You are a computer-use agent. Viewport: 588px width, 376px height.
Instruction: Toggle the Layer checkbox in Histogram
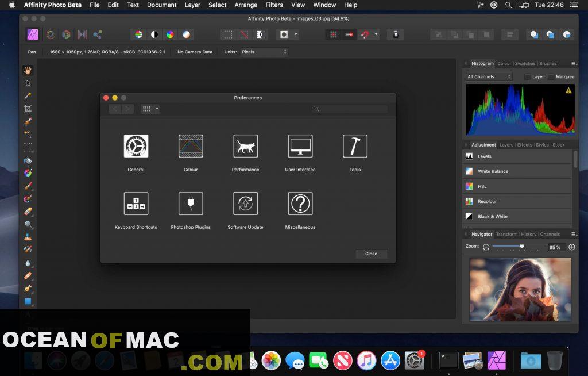(527, 76)
